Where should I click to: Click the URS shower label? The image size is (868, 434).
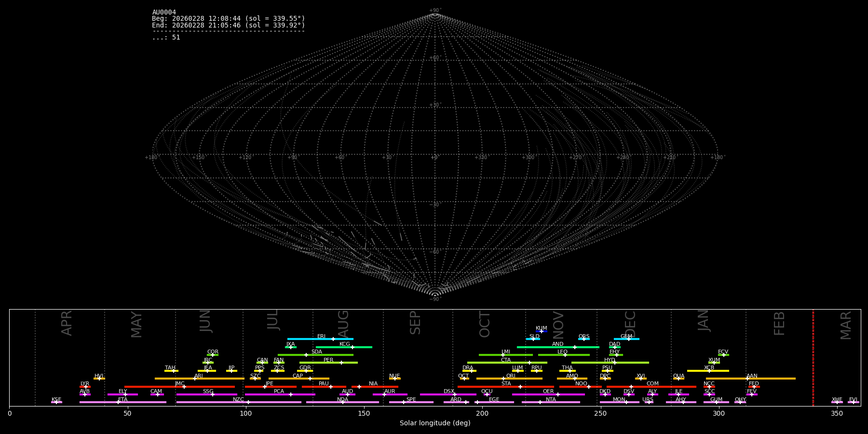pos(648,400)
